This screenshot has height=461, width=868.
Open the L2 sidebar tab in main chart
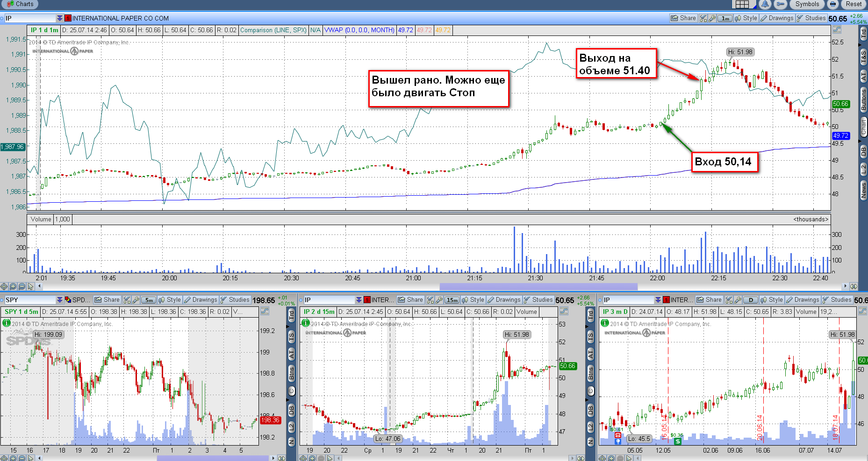pos(863,169)
